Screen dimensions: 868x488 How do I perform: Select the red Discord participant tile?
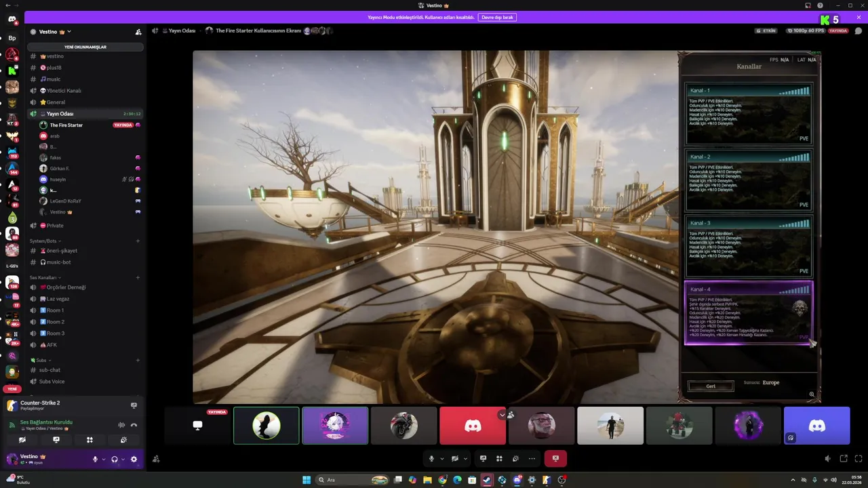coord(473,426)
